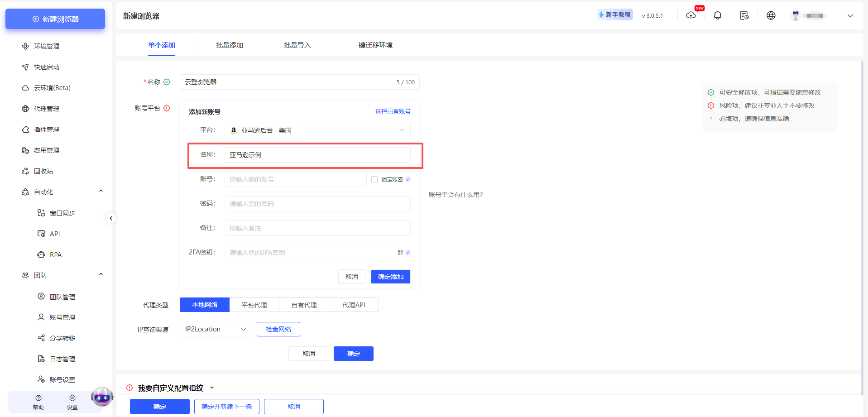
Task: Click the 名称 field containing 亚马逊示例
Action: click(317, 154)
